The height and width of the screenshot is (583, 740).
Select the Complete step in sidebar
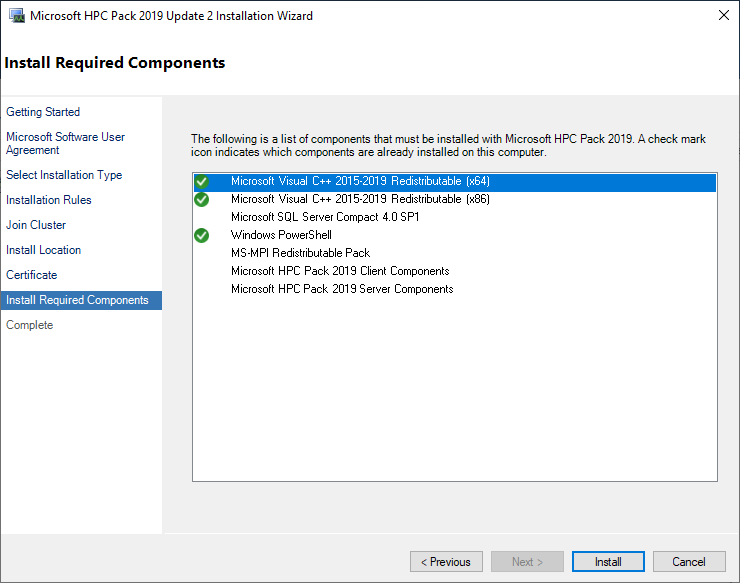[29, 325]
